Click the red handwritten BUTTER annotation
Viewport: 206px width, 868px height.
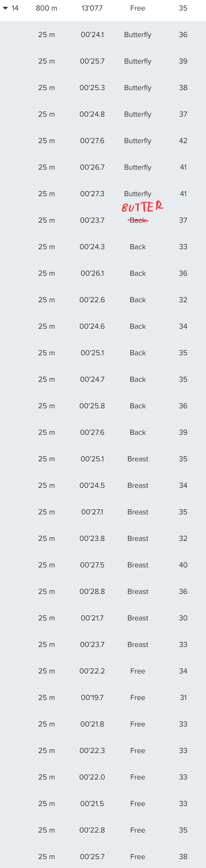[142, 207]
